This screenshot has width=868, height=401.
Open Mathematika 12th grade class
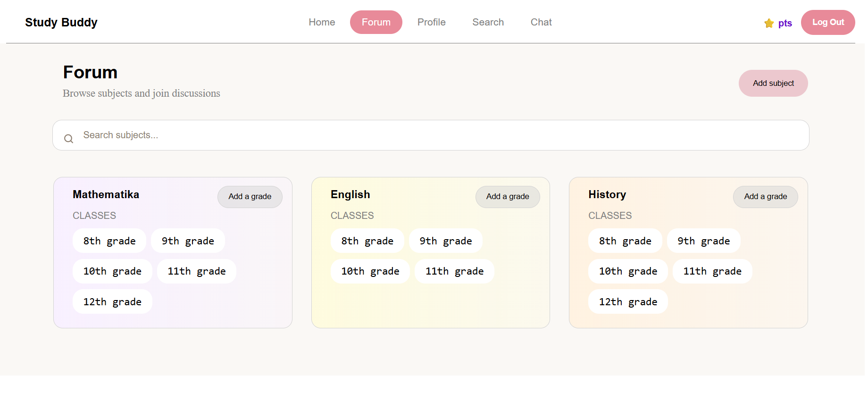112,302
